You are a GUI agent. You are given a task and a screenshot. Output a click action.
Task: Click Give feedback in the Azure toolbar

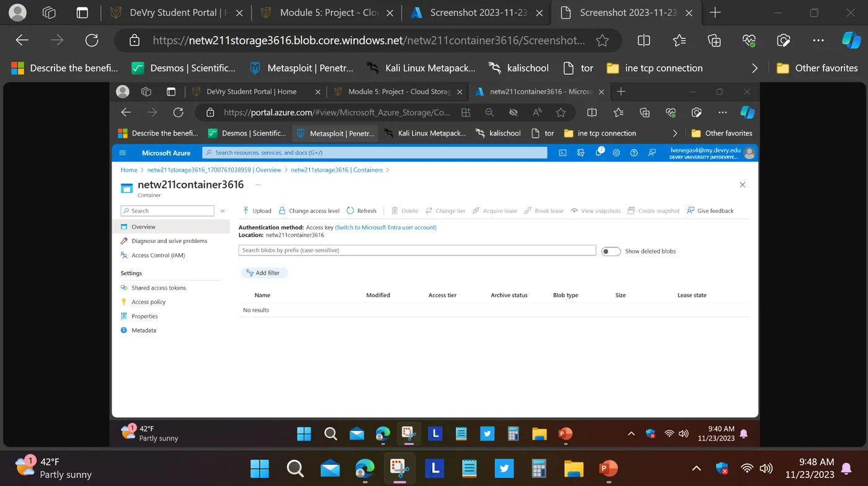(710, 211)
